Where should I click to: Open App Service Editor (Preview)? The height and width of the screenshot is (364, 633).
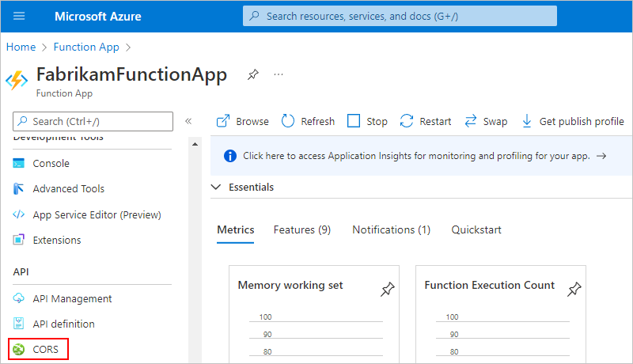pos(96,214)
